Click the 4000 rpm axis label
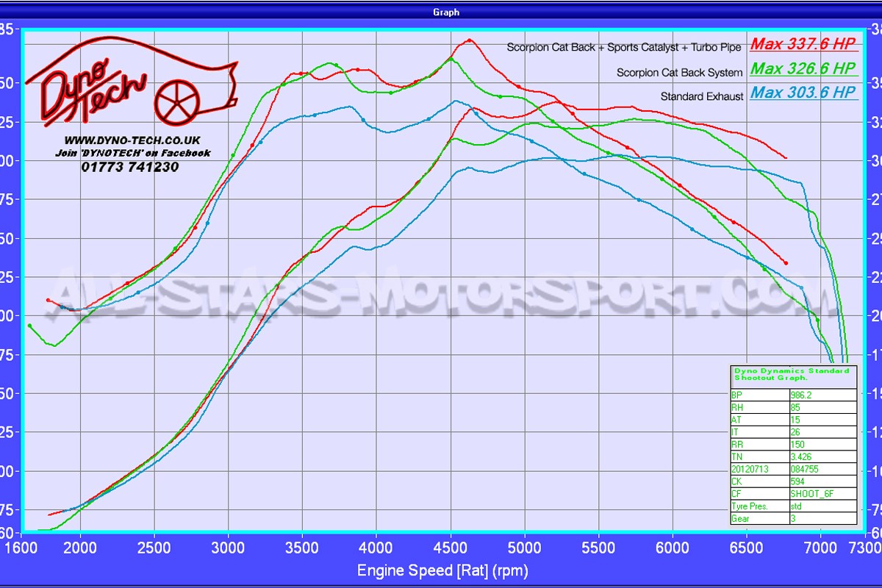The width and height of the screenshot is (882, 588). [x=376, y=548]
